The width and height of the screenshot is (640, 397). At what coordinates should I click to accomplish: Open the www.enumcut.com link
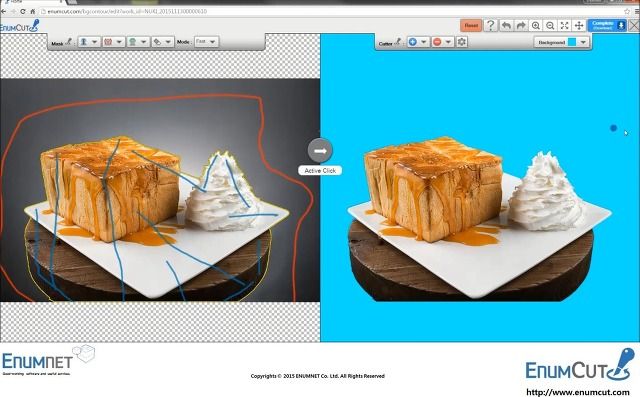point(578,392)
